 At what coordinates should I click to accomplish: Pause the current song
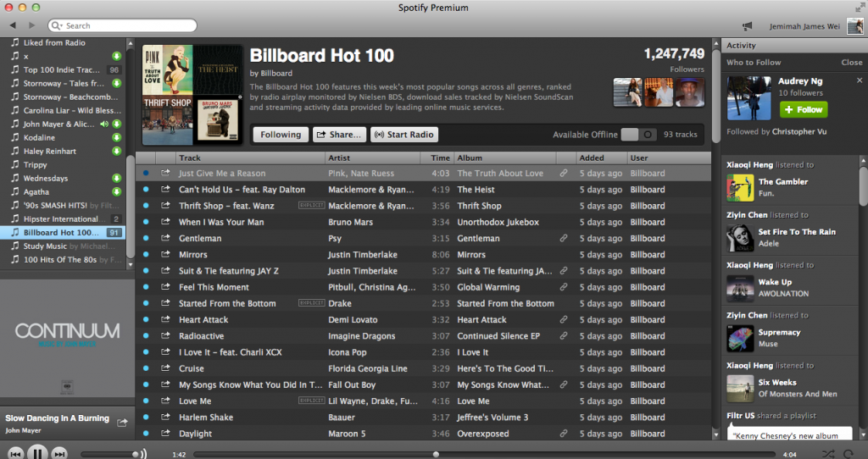[37, 453]
